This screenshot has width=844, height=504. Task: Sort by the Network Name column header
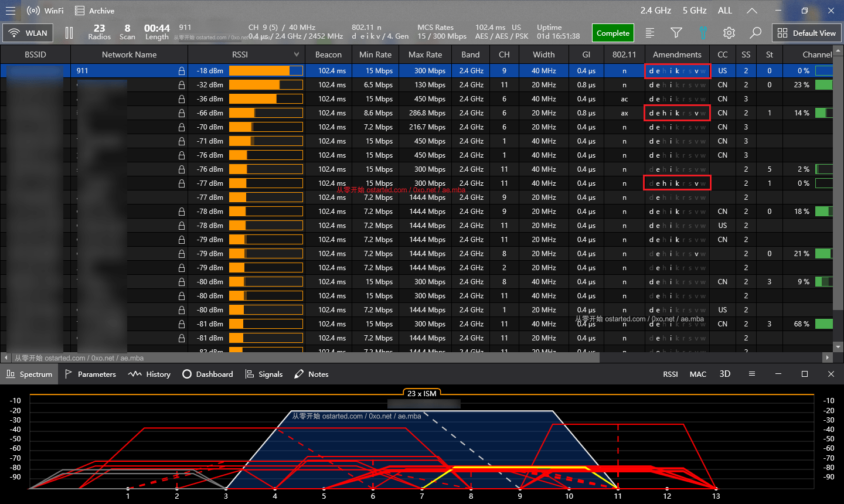(x=129, y=55)
